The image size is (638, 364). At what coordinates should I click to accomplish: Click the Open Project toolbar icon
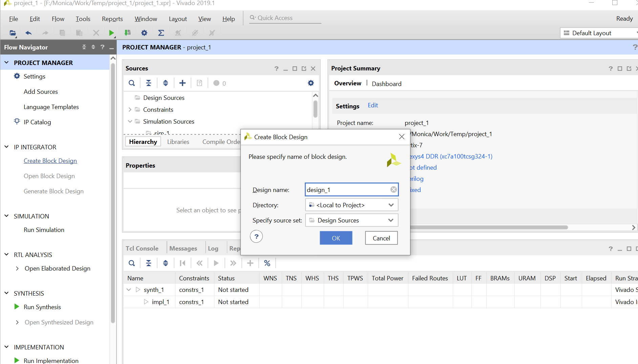coord(13,33)
